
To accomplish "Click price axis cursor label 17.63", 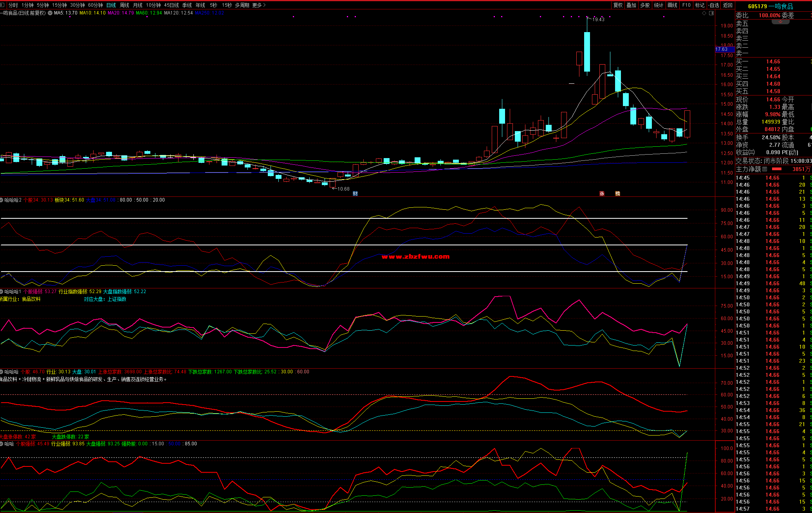I will [x=724, y=49].
